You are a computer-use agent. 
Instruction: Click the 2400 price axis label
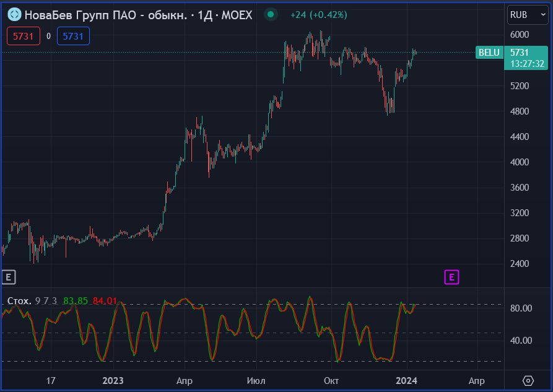click(x=520, y=264)
